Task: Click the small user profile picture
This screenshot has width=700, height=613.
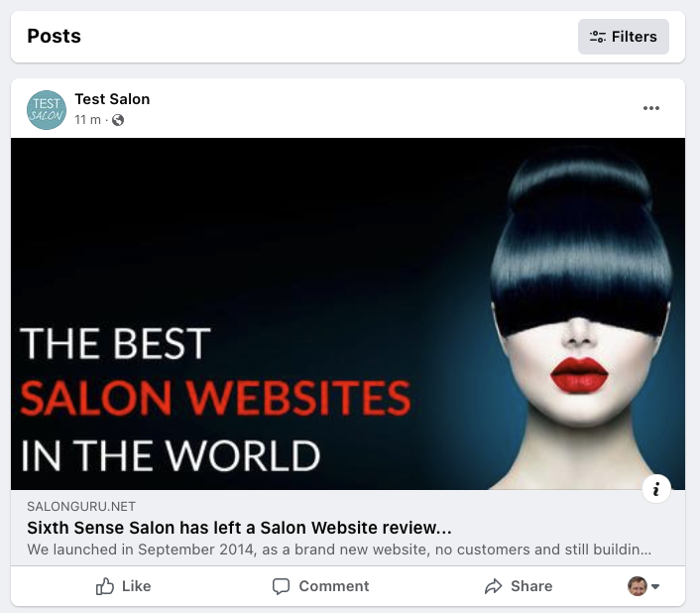Action: coord(638,586)
